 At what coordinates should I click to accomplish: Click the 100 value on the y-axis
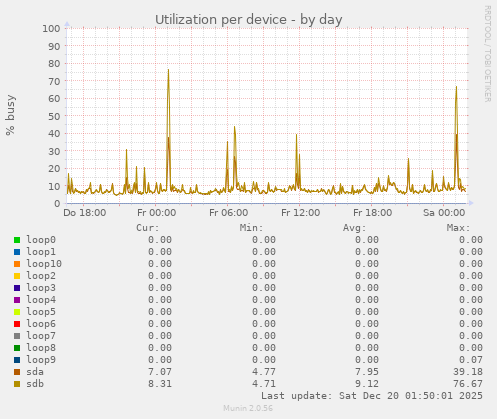coord(51,28)
